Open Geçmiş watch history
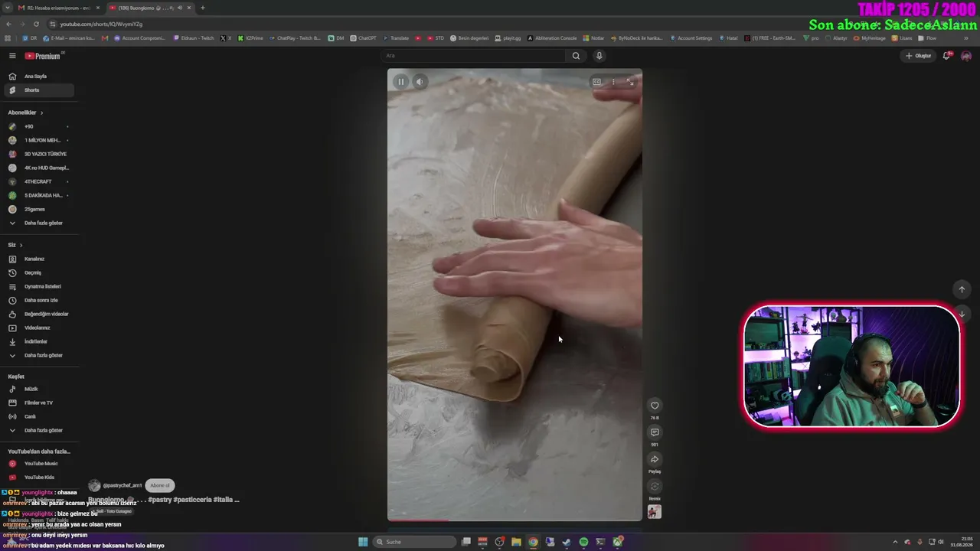Screen dimensions: 980x551 (x=38, y=272)
